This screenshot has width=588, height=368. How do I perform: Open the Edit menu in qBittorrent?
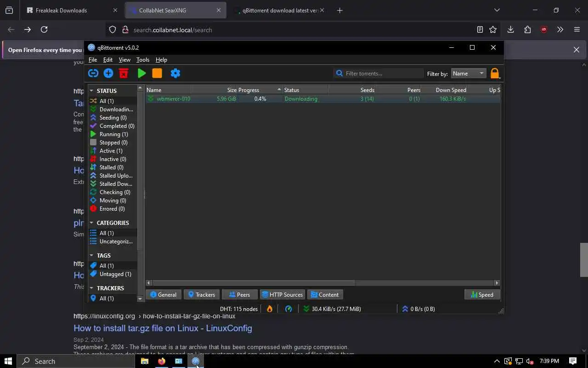[107, 60]
